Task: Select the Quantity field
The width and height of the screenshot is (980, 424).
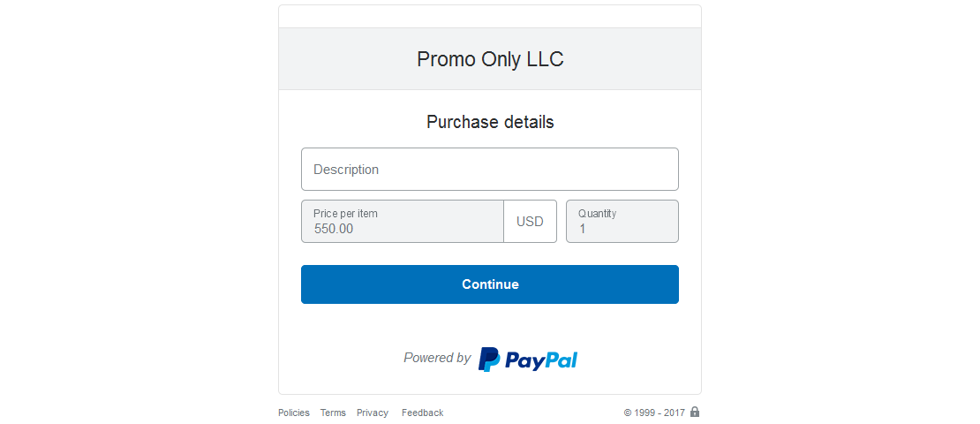Action: click(x=622, y=222)
